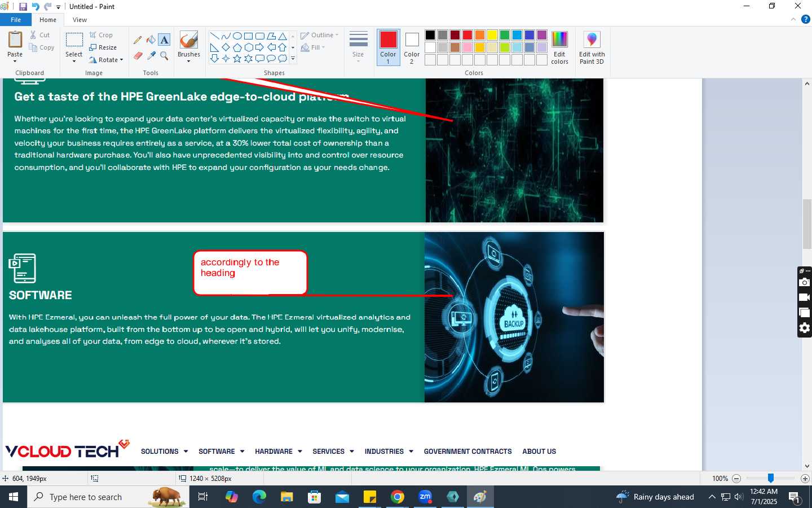Image resolution: width=812 pixels, height=508 pixels.
Task: Open Paint Help question mark
Action: coord(805,19)
